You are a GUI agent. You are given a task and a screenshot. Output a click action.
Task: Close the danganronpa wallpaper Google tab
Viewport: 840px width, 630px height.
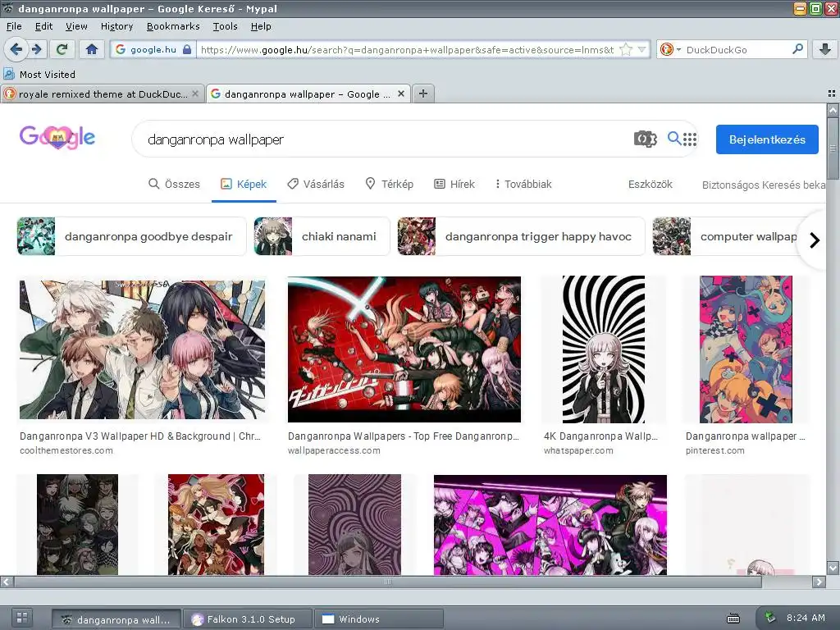(400, 94)
